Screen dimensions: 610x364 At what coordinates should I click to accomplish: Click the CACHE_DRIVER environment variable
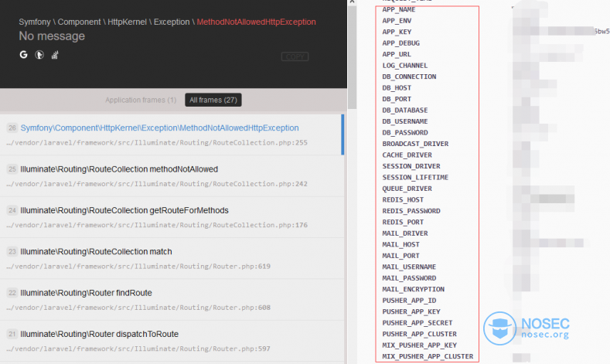pyautogui.click(x=407, y=155)
